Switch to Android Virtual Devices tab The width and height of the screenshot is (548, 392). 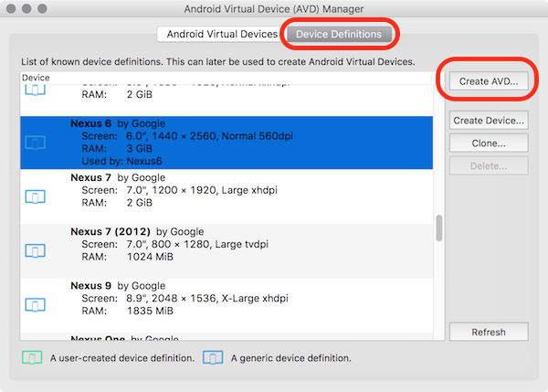pos(222,35)
